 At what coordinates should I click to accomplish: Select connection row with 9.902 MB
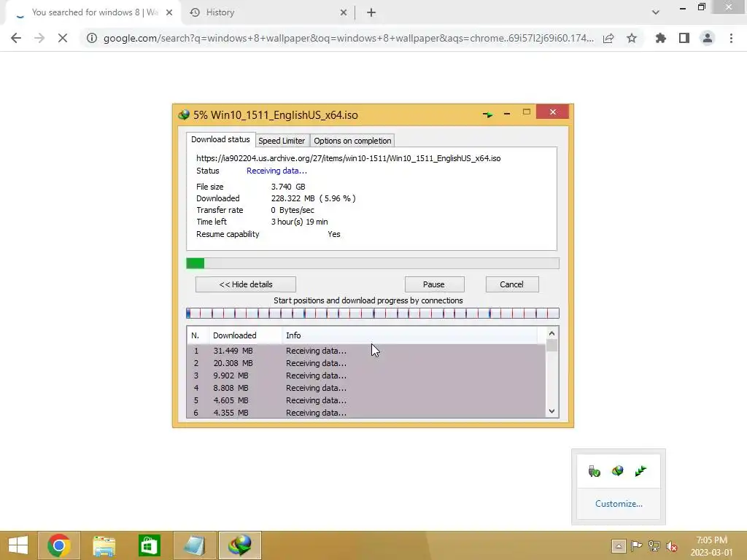coord(366,376)
